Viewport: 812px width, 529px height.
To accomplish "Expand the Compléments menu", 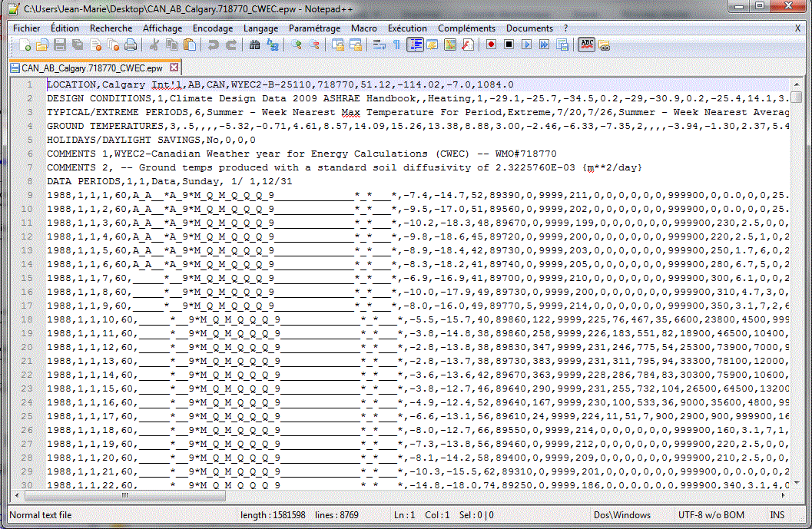I will pos(466,28).
